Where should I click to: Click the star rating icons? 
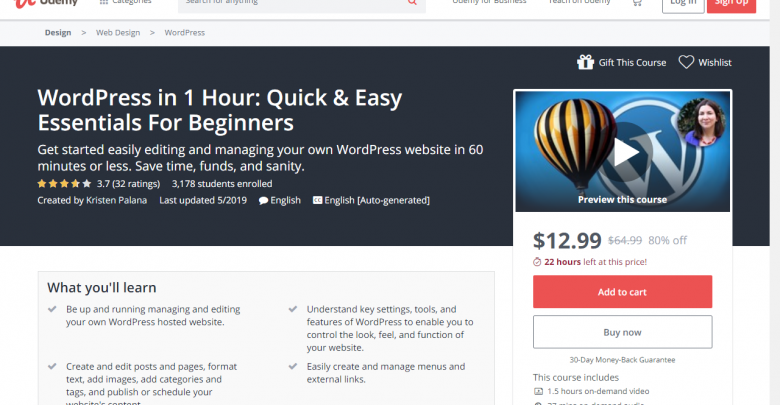pyautogui.click(x=64, y=184)
